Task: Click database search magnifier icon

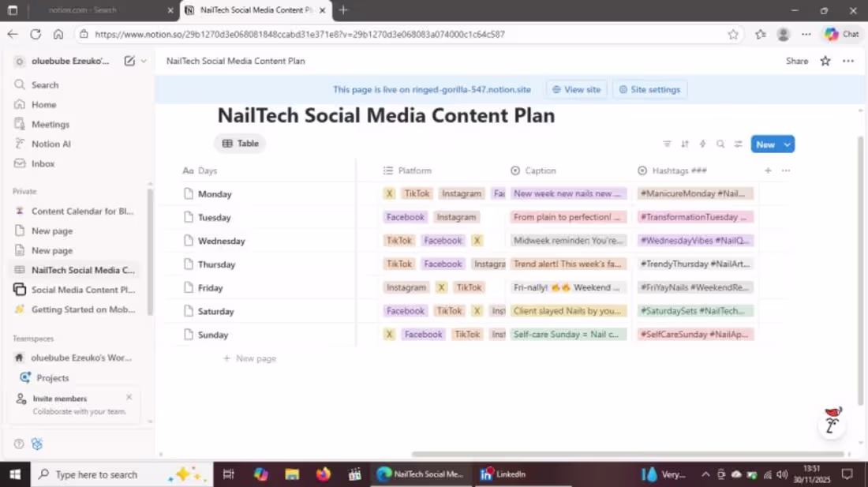Action: tap(720, 144)
